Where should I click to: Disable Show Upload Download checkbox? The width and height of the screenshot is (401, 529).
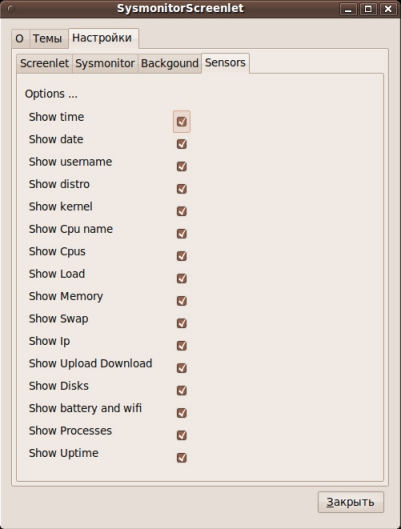182,368
